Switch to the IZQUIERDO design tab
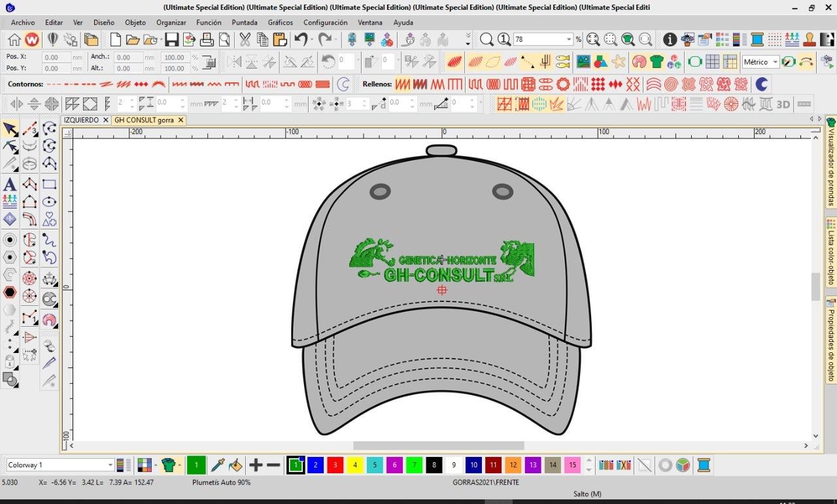The image size is (837, 504). tap(81, 120)
